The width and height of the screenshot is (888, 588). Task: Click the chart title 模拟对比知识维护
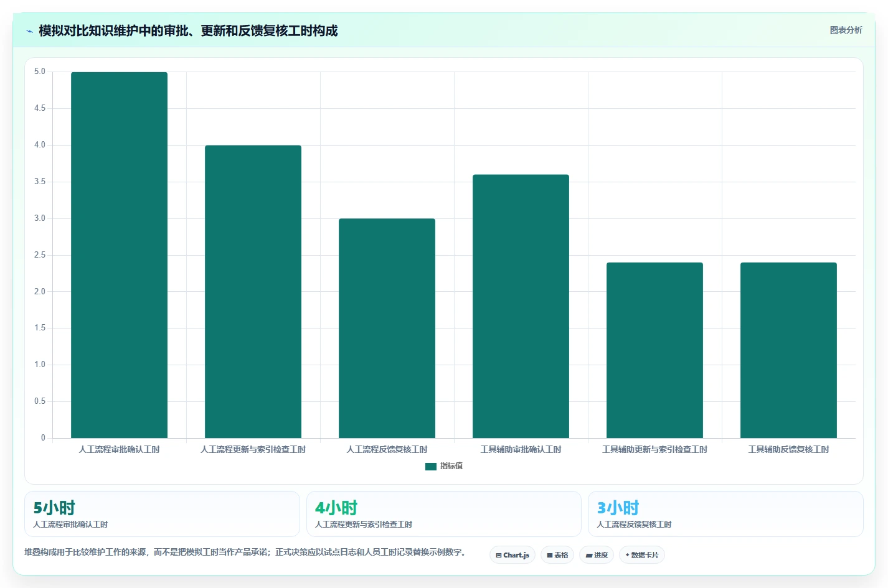point(188,31)
